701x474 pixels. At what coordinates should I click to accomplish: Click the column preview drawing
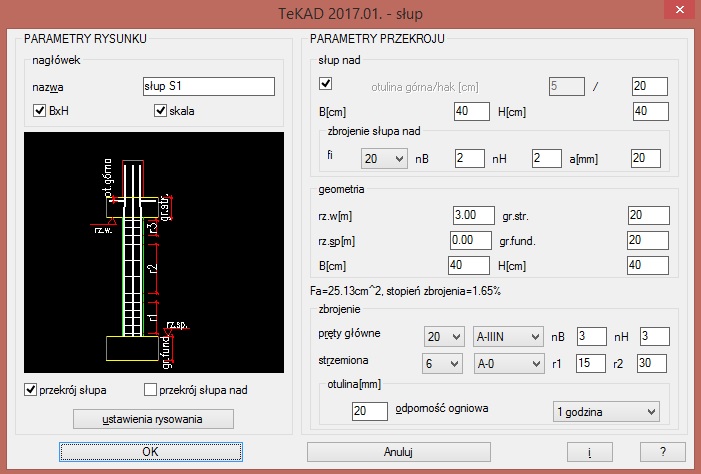(x=154, y=252)
